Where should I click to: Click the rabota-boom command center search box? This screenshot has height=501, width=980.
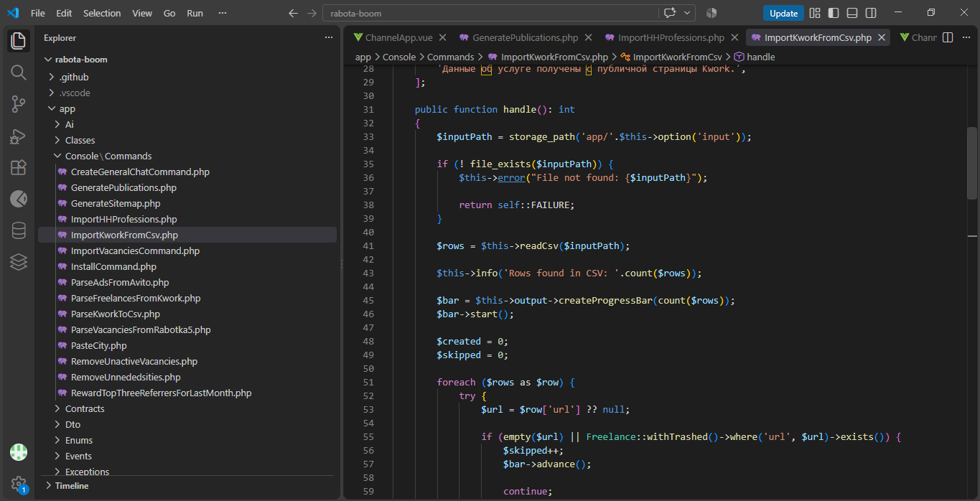click(490, 13)
